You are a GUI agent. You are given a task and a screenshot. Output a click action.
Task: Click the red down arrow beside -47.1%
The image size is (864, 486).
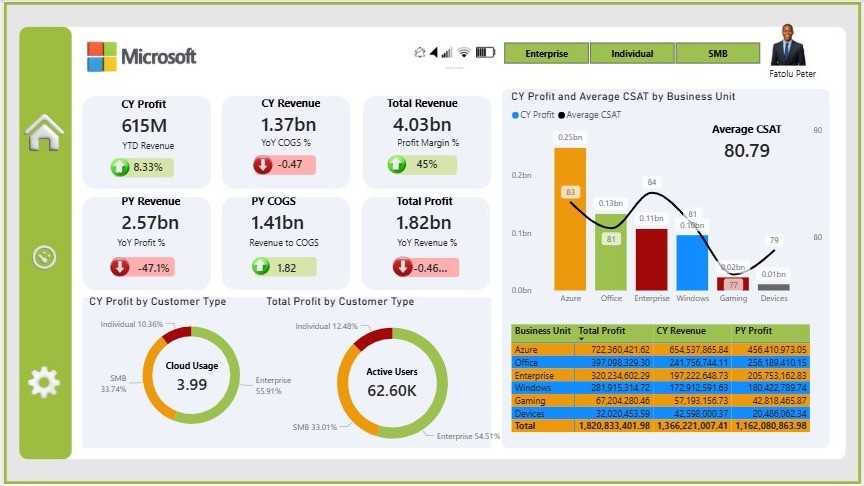pos(120,267)
